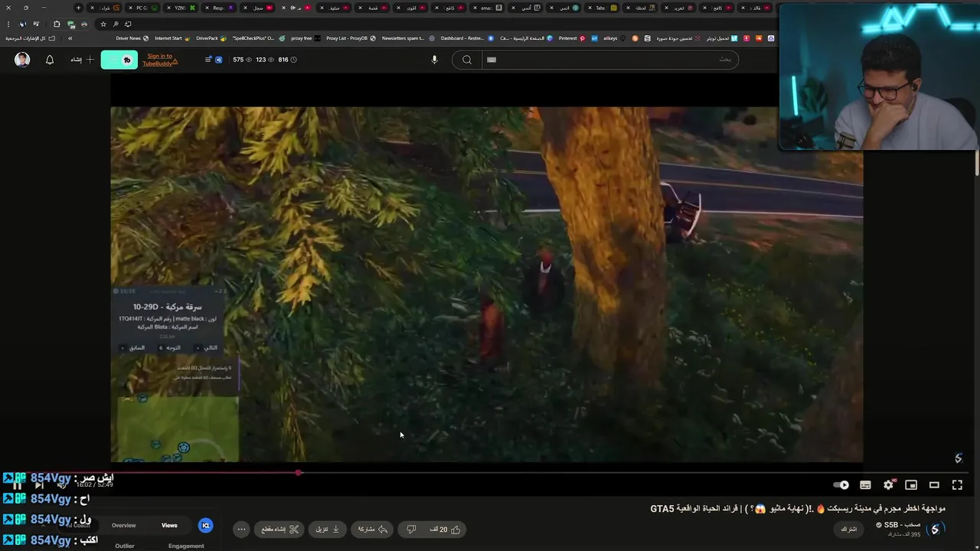Click the channel watermark in video corner
Image resolution: width=980 pixels, height=551 pixels.
958,458
